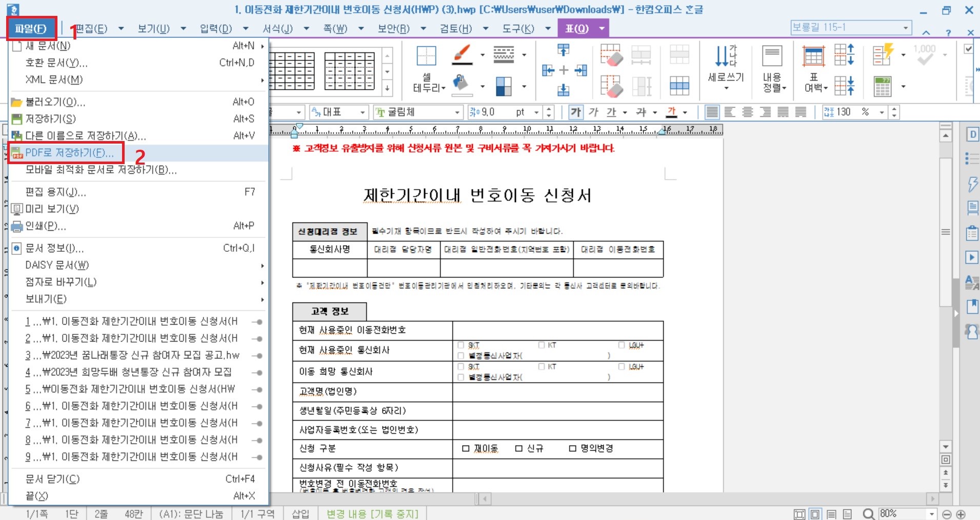Image resolution: width=980 pixels, height=520 pixels.
Task: Apply justify paragraph alignment
Action: [x=712, y=112]
